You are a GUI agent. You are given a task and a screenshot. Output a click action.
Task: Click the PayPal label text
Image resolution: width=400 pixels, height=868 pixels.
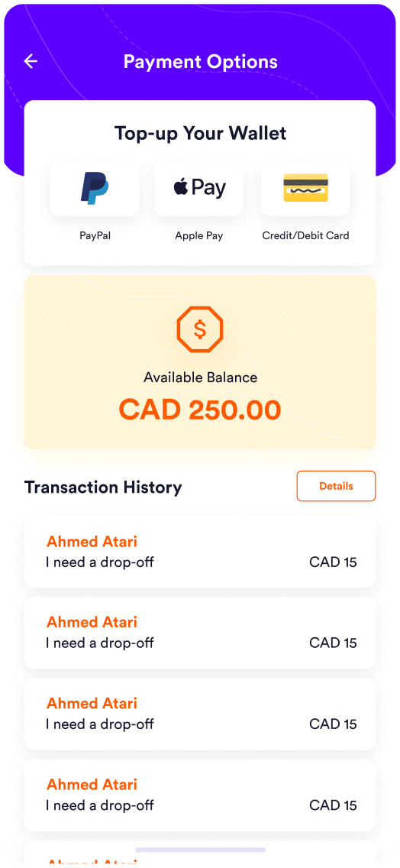click(95, 236)
